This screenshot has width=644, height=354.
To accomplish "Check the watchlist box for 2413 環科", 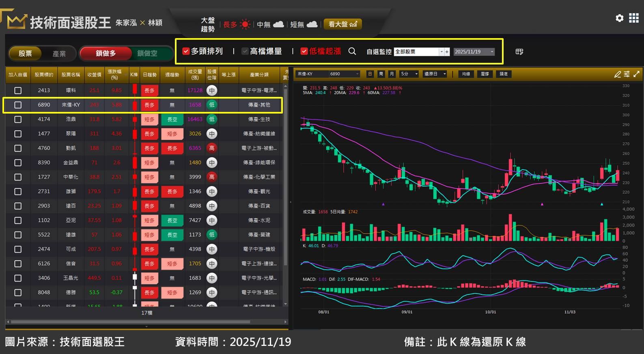I will pos(18,90).
